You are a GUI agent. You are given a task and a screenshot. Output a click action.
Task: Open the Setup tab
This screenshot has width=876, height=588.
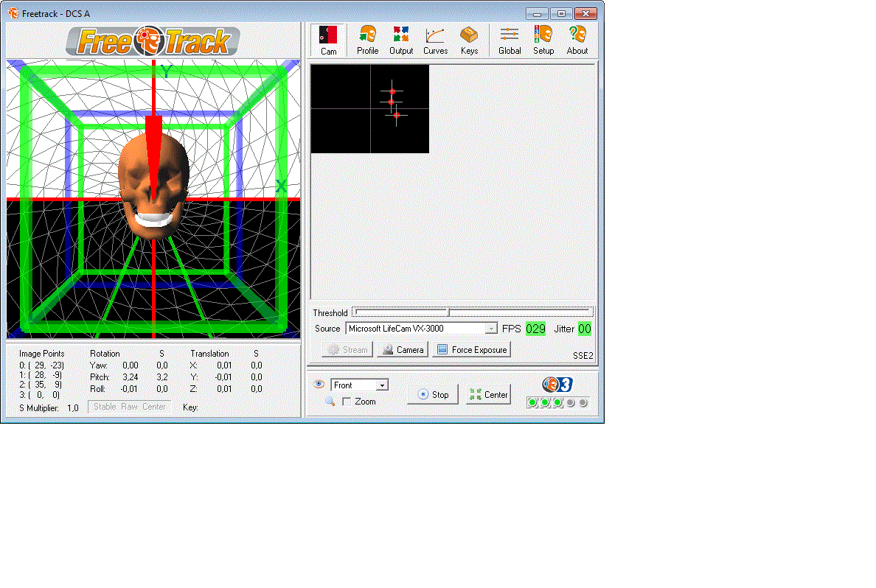point(543,41)
